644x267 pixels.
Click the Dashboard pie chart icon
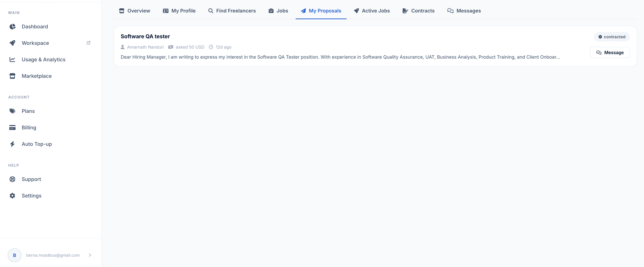coord(12,27)
